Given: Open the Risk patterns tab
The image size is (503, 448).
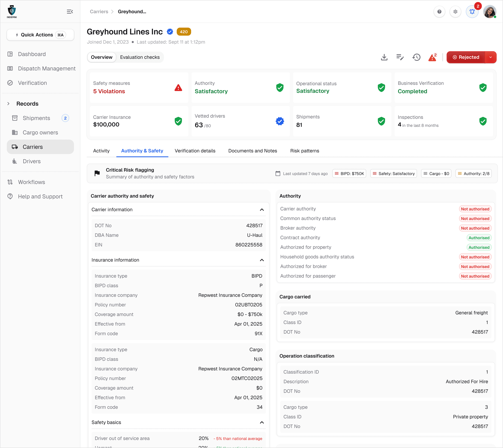Looking at the screenshot, I should coord(305,151).
